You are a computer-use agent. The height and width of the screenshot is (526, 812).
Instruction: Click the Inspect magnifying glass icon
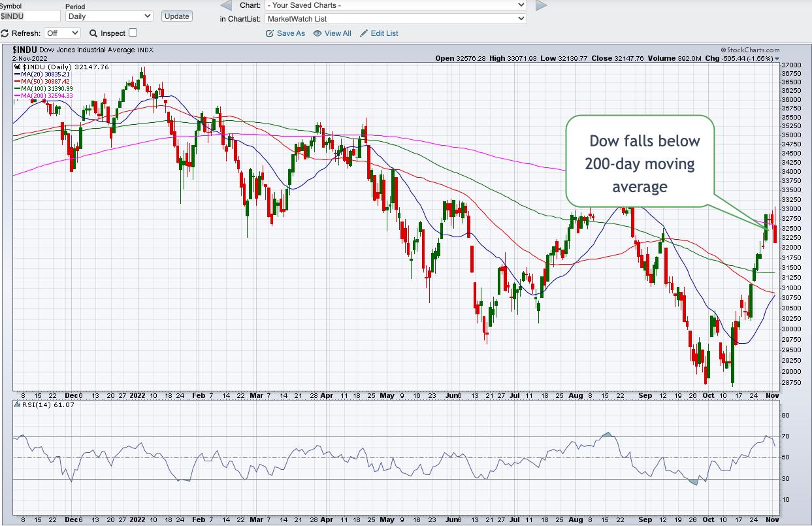pyautogui.click(x=93, y=33)
